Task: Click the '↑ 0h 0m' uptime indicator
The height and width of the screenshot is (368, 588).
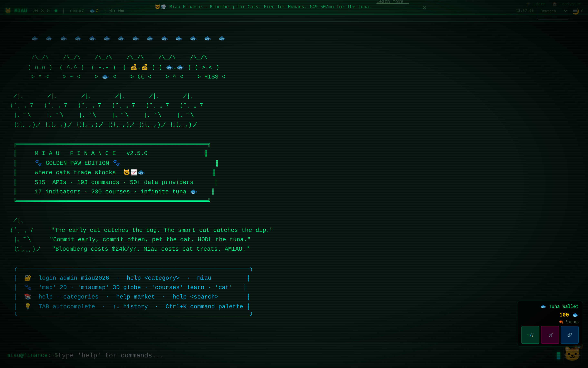Action: click(x=114, y=11)
